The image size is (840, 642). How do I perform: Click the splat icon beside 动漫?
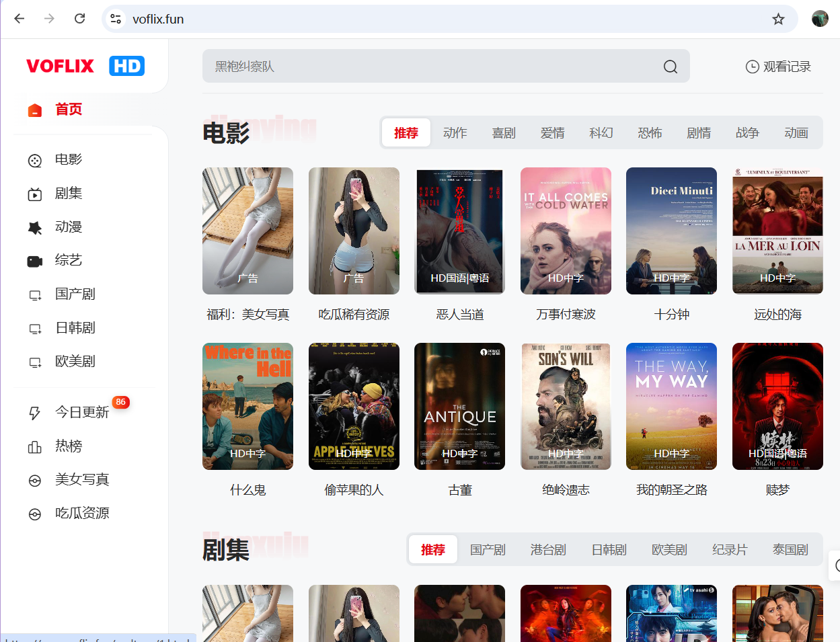(x=35, y=227)
